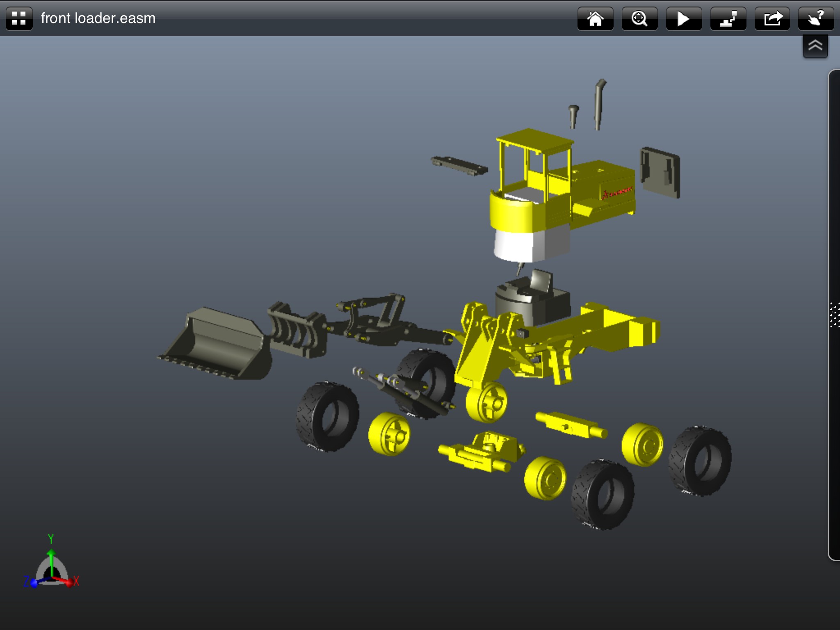Open the gesture help icon
The image size is (840, 630).
tap(816, 18)
